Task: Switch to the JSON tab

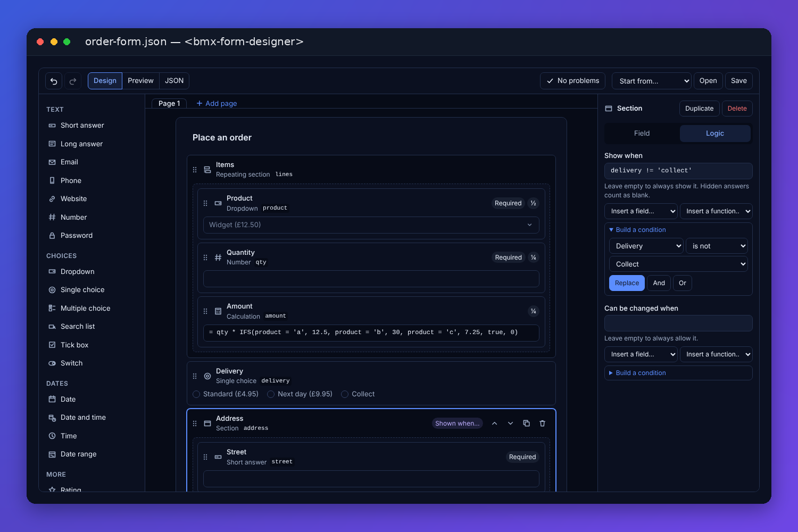Action: pyautogui.click(x=174, y=81)
